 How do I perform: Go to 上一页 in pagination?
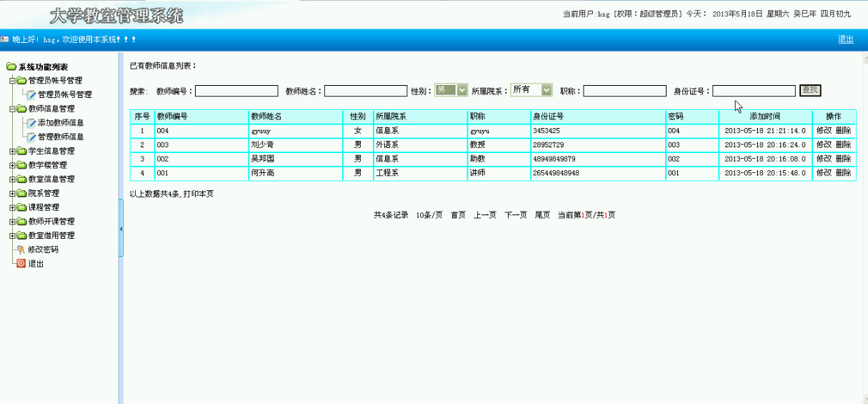pos(484,215)
